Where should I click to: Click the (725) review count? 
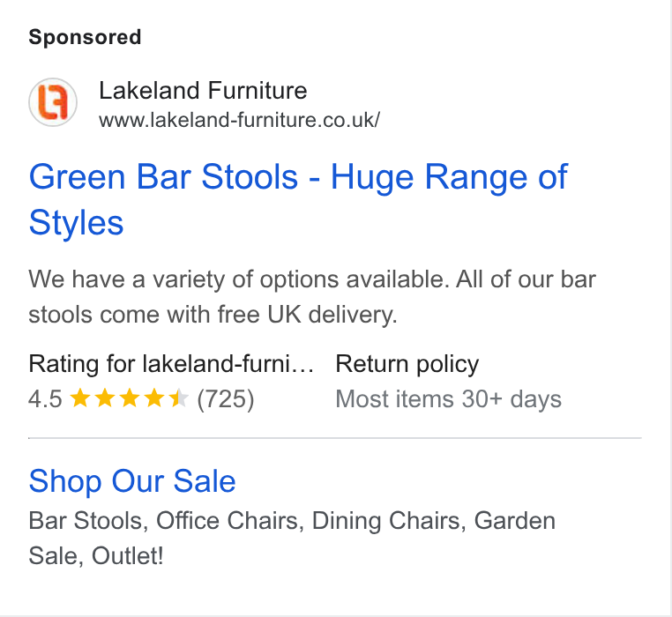point(226,399)
